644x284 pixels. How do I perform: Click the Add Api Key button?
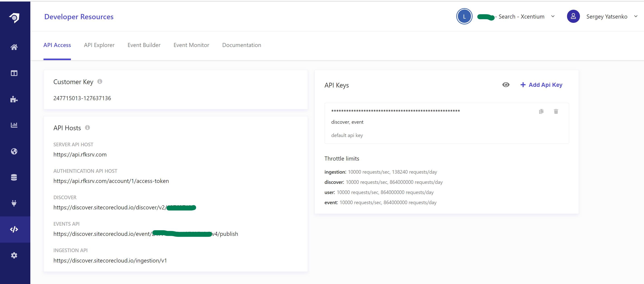tap(541, 85)
